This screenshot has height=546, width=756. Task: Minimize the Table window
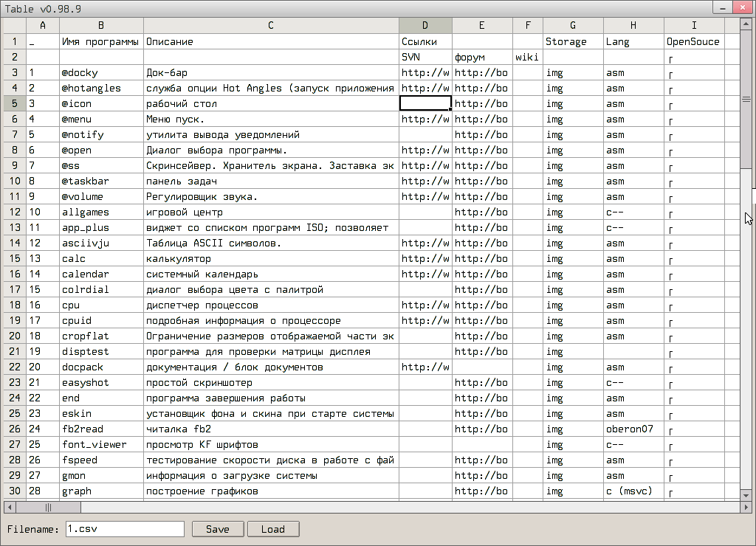point(723,7)
